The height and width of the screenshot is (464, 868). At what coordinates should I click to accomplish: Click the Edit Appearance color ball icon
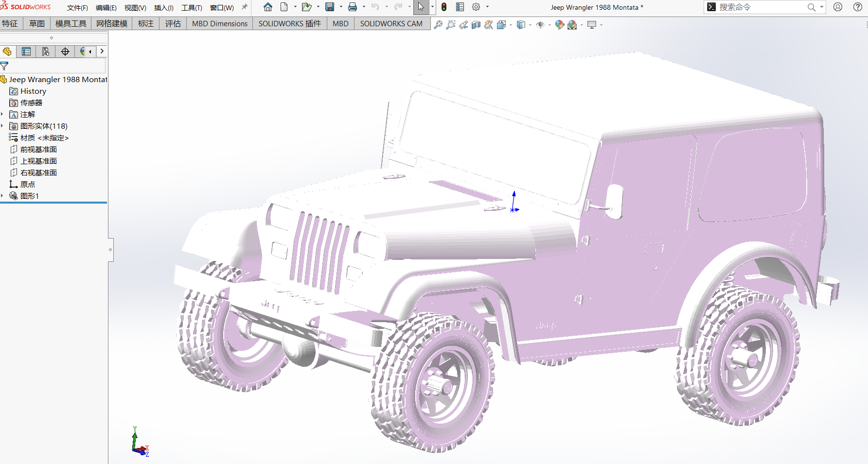pyautogui.click(x=560, y=25)
